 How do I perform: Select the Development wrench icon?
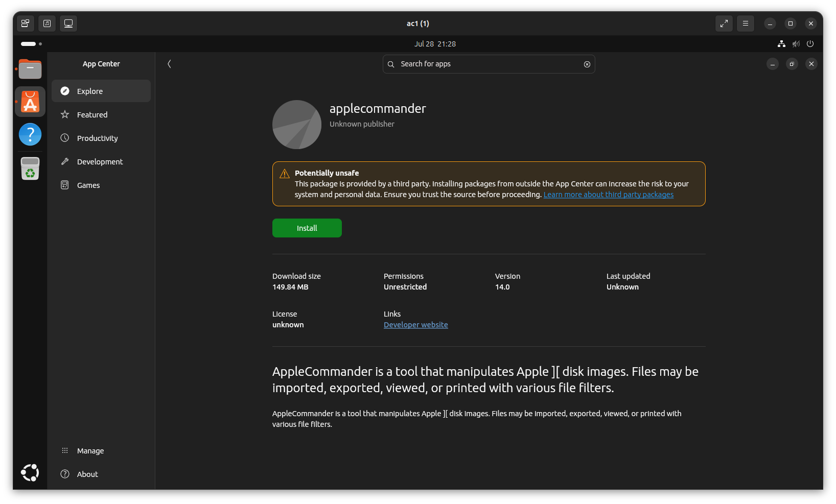point(65,161)
